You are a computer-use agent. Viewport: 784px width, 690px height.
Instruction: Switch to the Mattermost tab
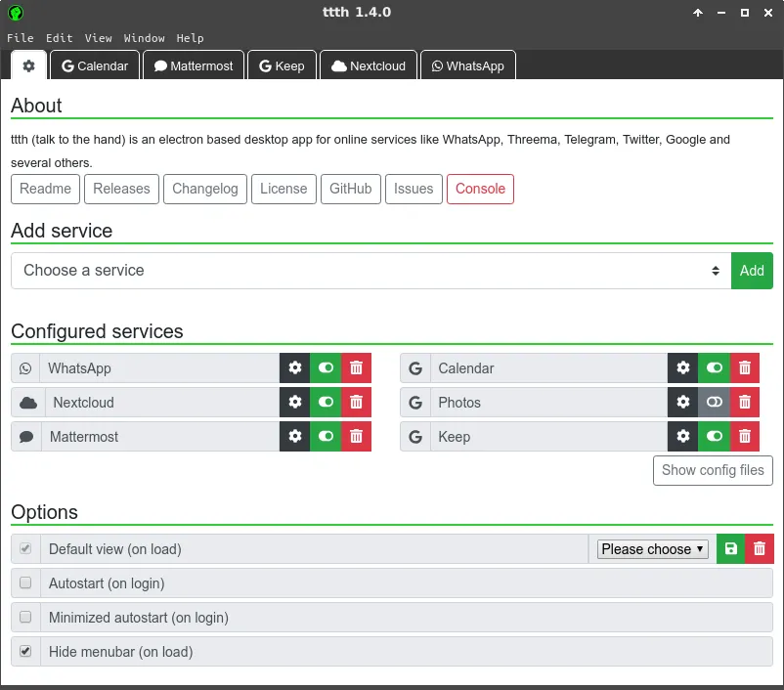(194, 65)
